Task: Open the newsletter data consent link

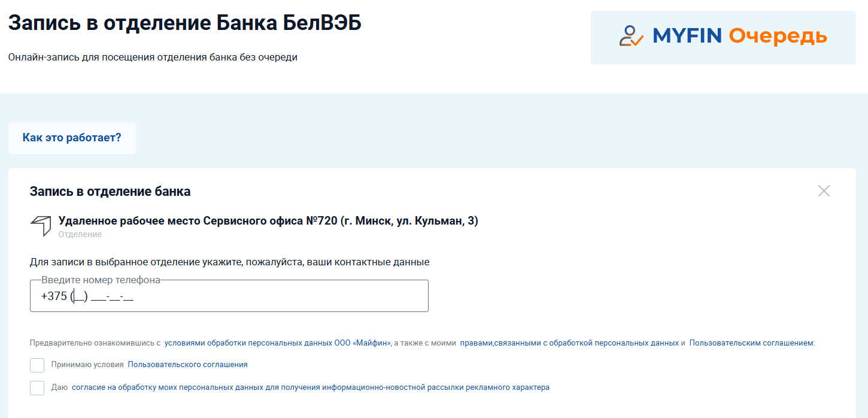Action: point(310,387)
